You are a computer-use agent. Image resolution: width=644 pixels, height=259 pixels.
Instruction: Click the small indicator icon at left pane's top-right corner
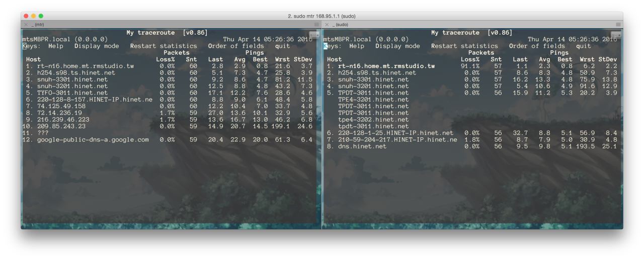[314, 34]
